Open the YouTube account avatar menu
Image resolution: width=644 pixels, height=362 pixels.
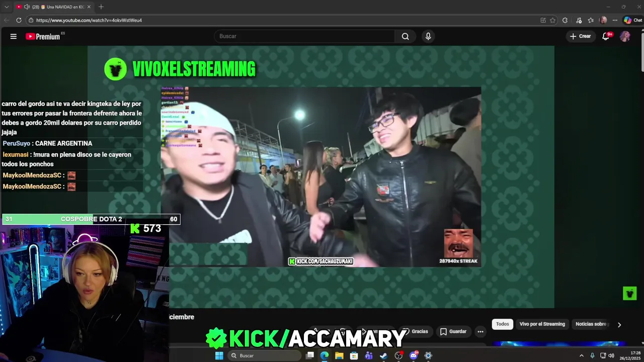point(625,36)
